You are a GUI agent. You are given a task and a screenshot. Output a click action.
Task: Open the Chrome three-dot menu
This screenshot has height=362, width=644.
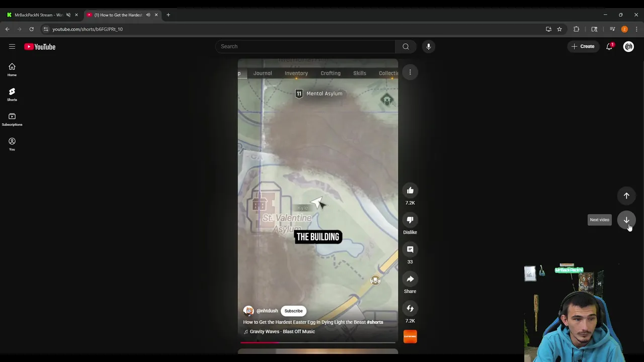pos(636,29)
